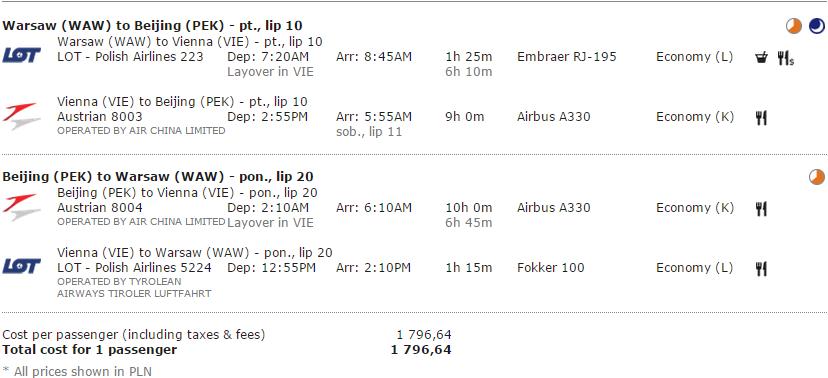Viewport: 828px width, 378px height.
Task: Click the LOT logo beside flight 5224
Action: (x=22, y=266)
